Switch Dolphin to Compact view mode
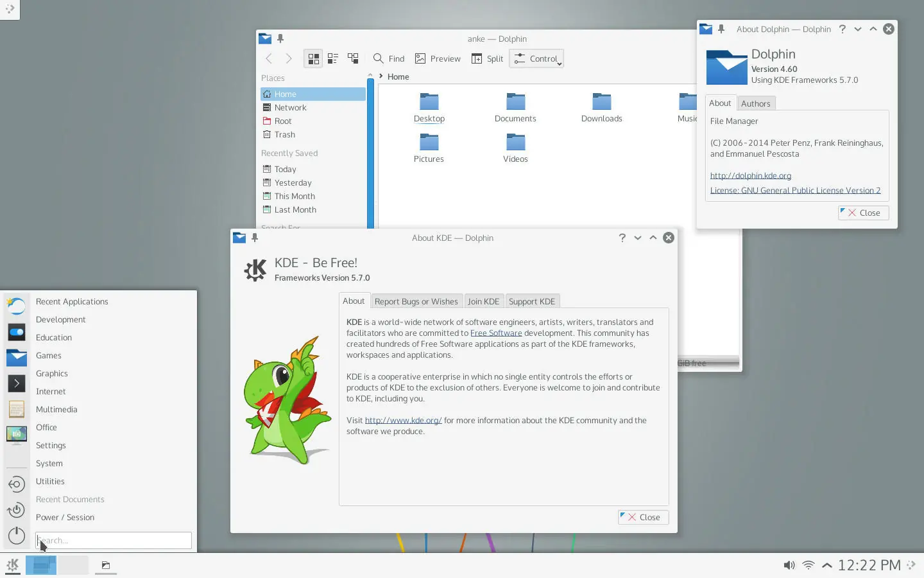Image resolution: width=924 pixels, height=578 pixels. pos(333,58)
